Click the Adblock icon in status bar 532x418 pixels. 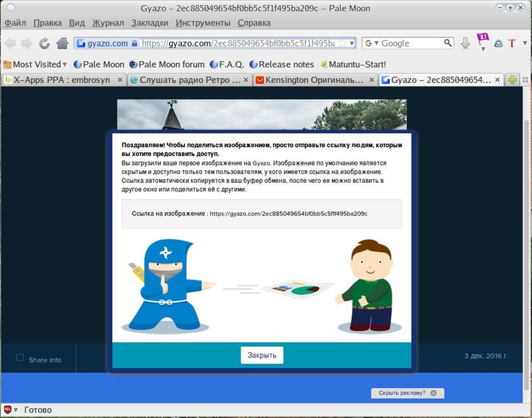(x=8, y=410)
